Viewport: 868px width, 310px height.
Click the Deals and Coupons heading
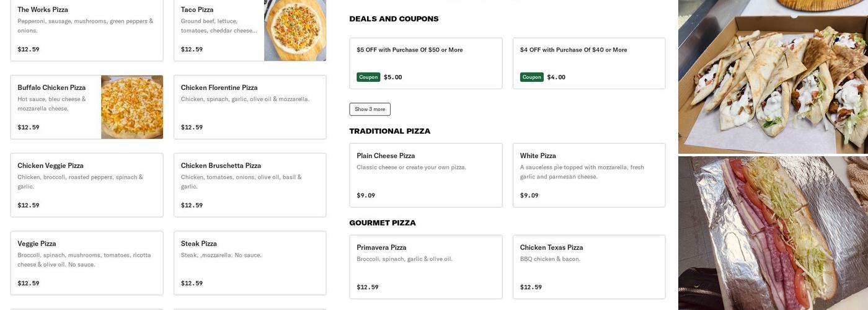click(x=394, y=19)
